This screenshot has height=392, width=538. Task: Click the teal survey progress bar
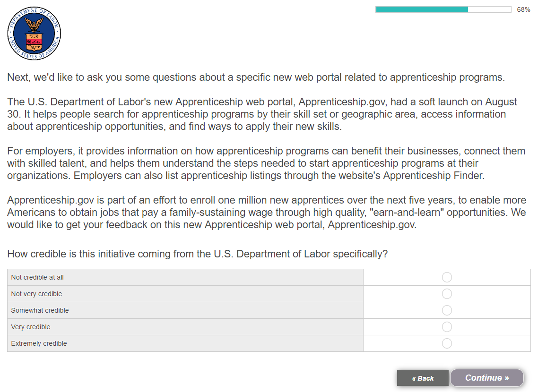pos(443,9)
